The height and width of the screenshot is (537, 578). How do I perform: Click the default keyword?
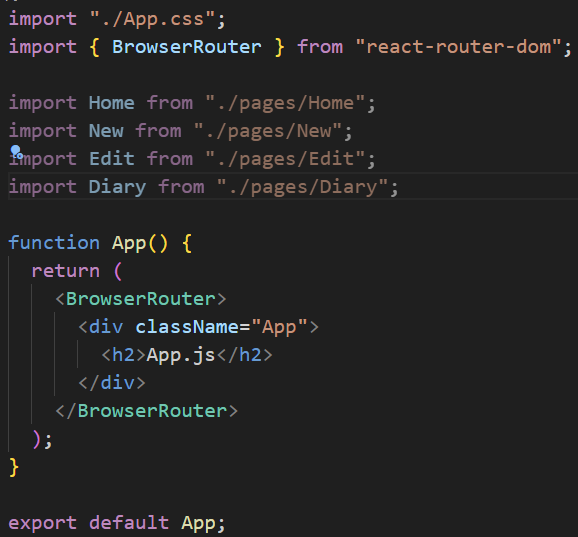coord(129,523)
